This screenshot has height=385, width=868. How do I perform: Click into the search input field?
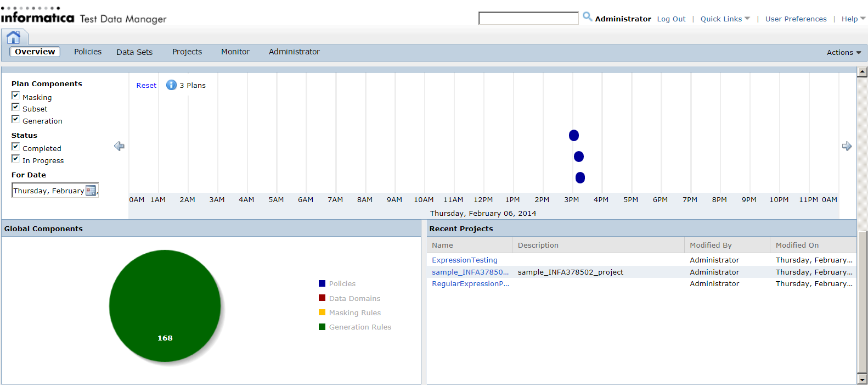pyautogui.click(x=528, y=19)
